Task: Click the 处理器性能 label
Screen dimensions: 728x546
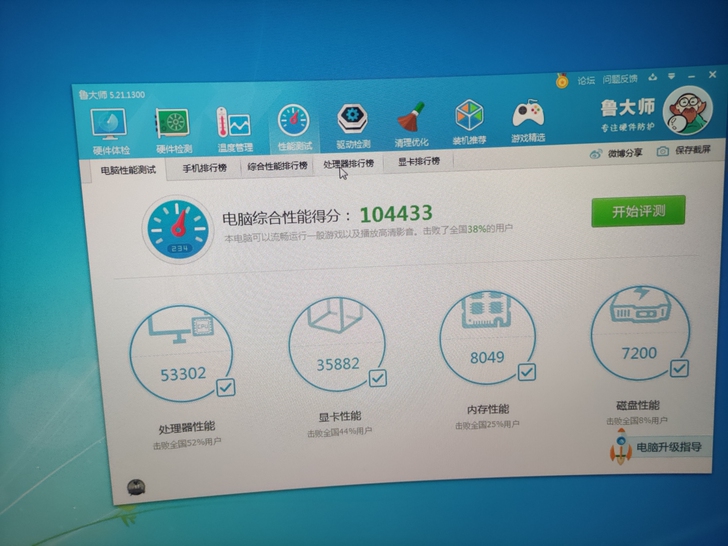Action: [x=187, y=428]
